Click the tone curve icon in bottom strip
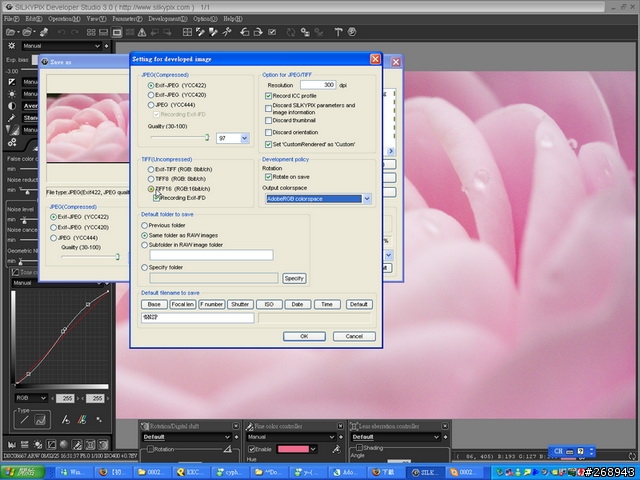The width and height of the screenshot is (640, 480). (51, 444)
